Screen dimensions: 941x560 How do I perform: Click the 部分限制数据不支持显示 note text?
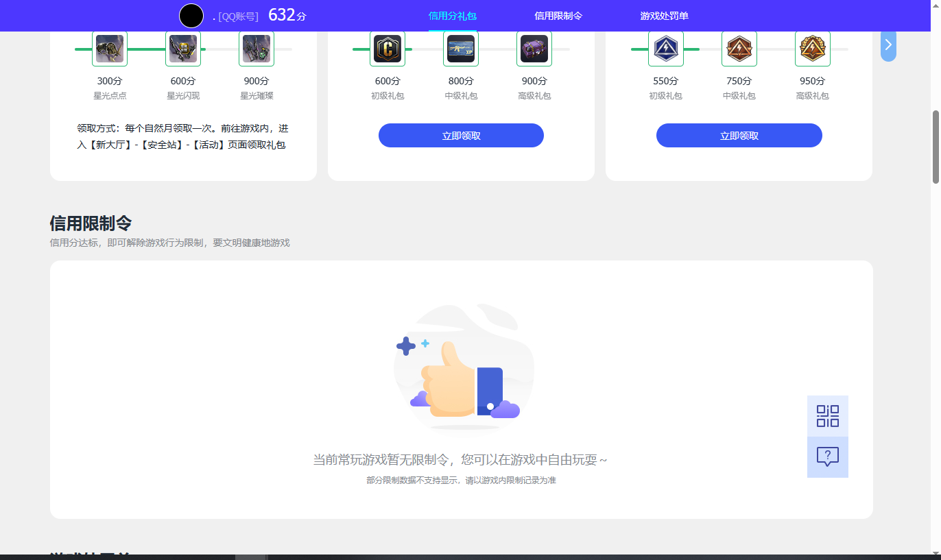461,480
